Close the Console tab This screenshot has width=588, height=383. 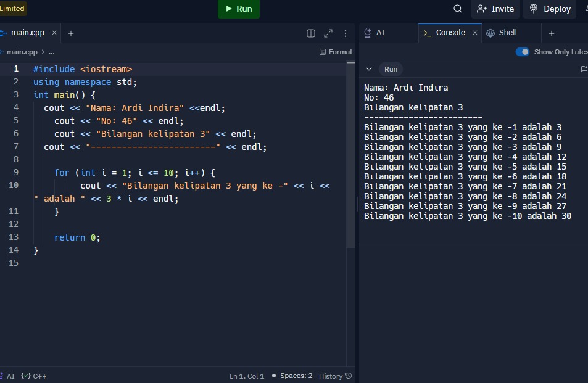(x=475, y=33)
